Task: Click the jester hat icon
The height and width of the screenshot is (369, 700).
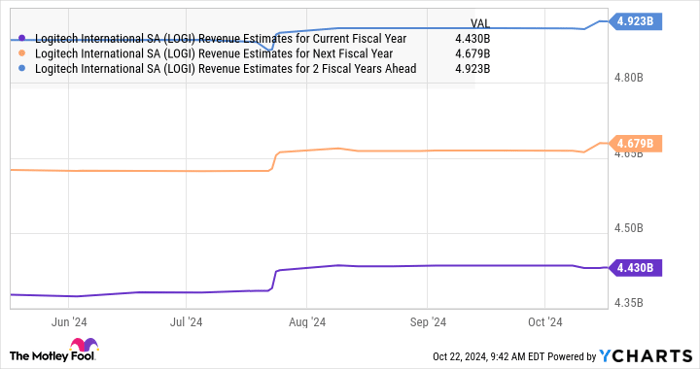Action: tap(83, 345)
